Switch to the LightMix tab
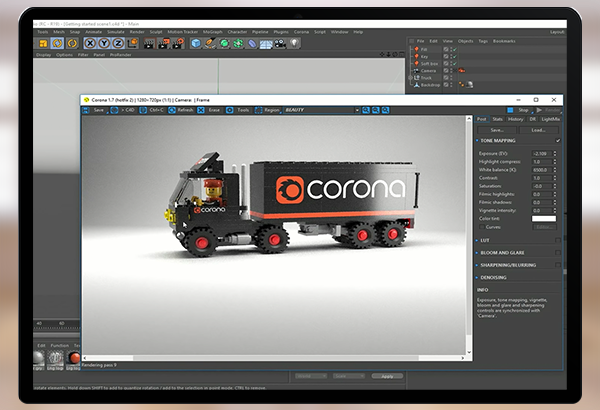 [x=551, y=119]
